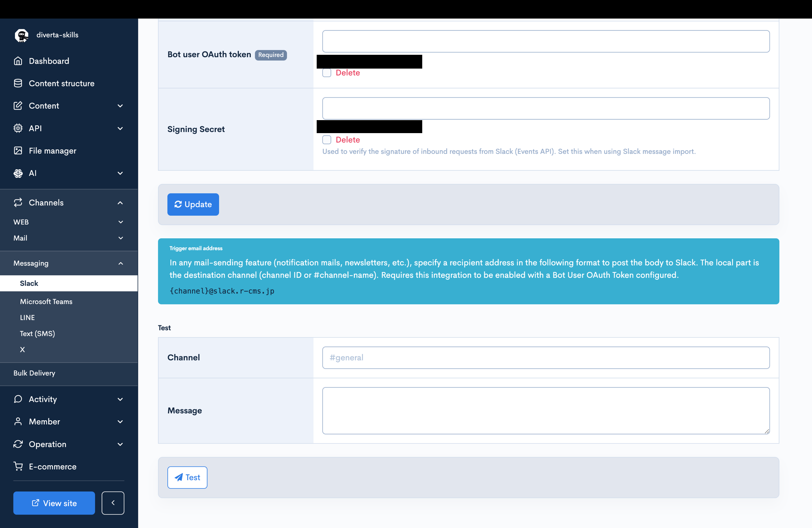This screenshot has width=812, height=528.
Task: Click the File manager image icon
Action: pyautogui.click(x=18, y=151)
